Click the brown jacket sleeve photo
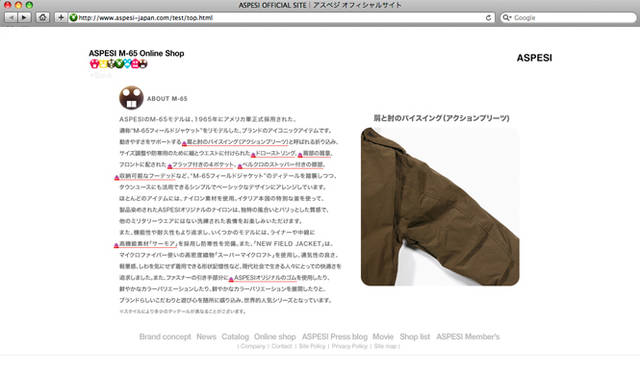The width and height of the screenshot is (640, 373). click(440, 206)
